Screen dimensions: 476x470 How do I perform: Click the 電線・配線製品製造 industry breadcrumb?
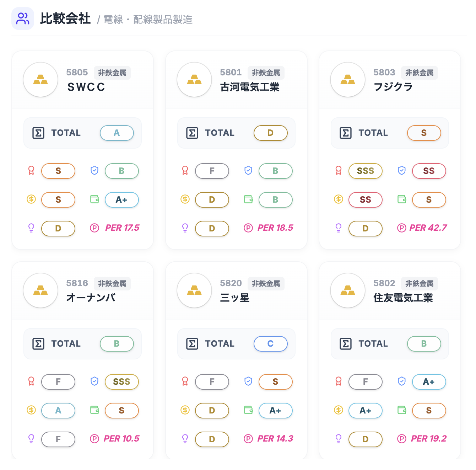click(148, 20)
